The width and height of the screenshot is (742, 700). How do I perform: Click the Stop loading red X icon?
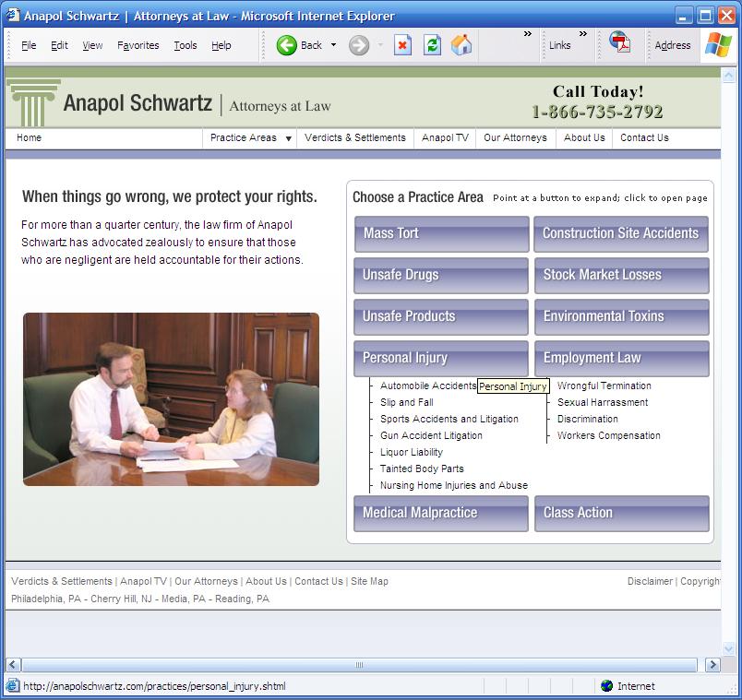tap(402, 45)
